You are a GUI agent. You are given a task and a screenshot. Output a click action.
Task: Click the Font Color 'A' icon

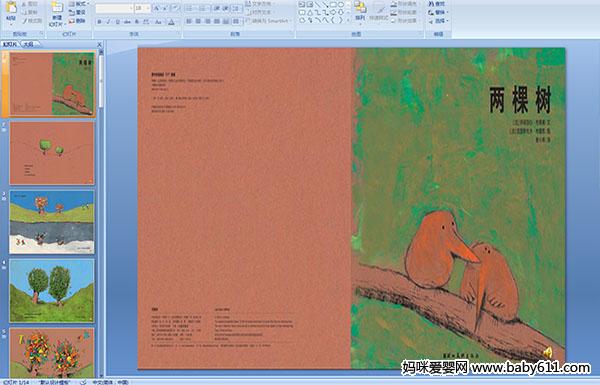pos(171,22)
